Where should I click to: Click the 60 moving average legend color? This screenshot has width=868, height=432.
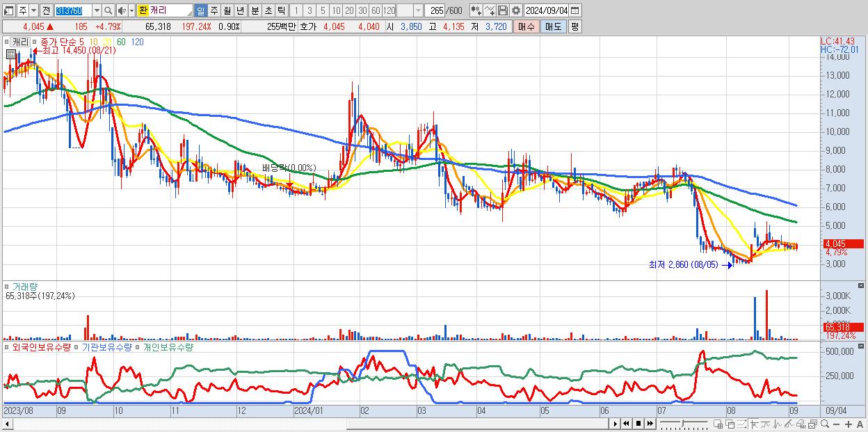point(121,42)
